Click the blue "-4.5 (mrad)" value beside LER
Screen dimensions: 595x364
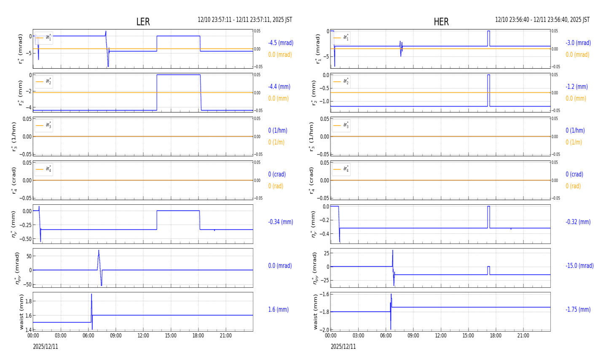click(x=281, y=43)
